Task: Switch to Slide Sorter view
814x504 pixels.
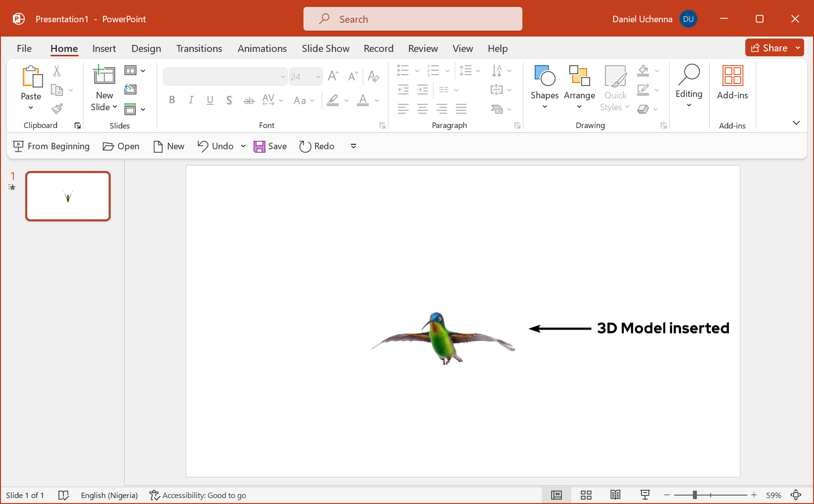Action: pos(586,495)
